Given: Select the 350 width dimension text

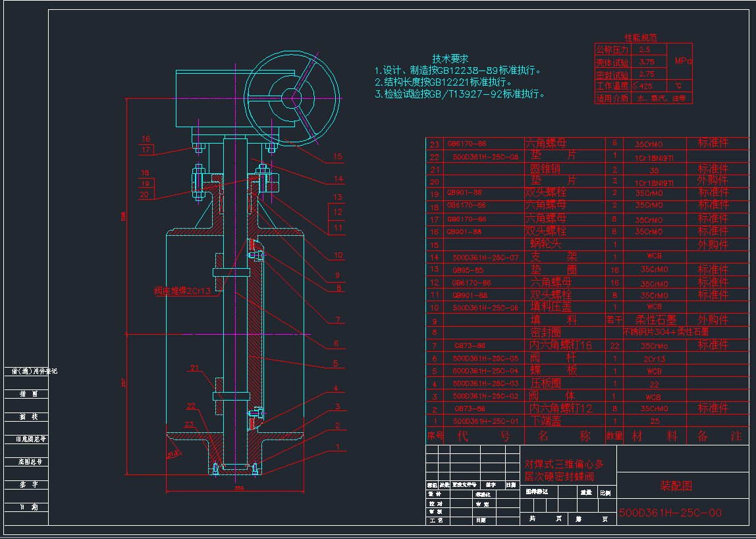Looking at the screenshot, I should [238, 488].
